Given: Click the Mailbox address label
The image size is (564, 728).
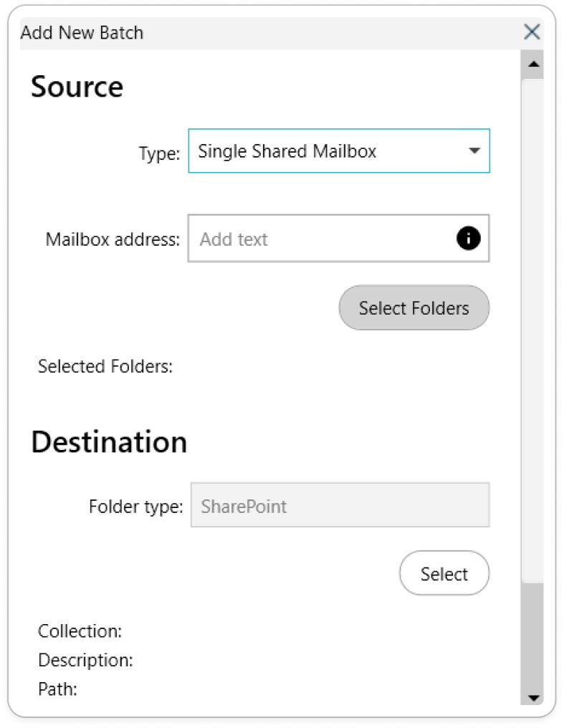Looking at the screenshot, I should tap(113, 239).
